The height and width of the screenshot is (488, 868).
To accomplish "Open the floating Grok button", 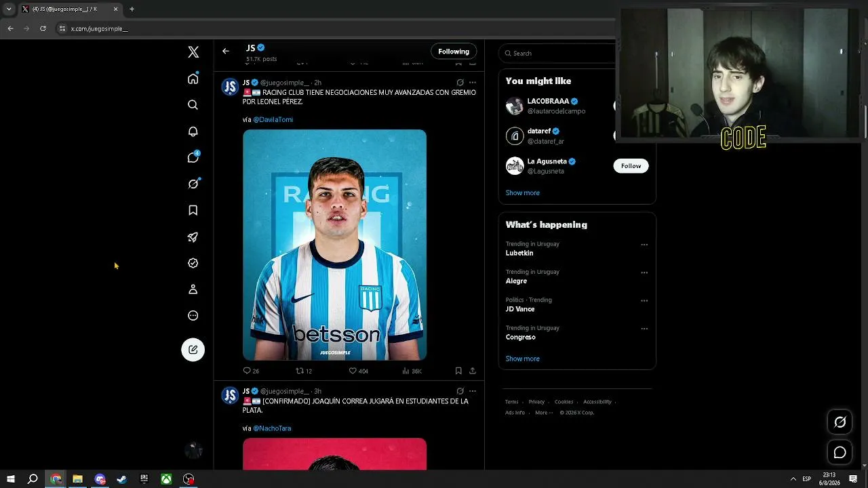I will tap(840, 422).
